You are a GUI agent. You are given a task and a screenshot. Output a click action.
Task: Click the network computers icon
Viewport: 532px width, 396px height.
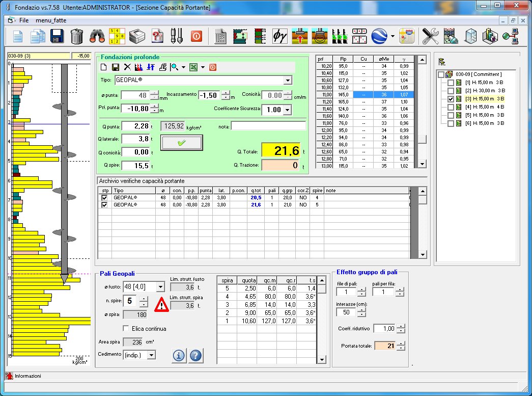pos(510,36)
